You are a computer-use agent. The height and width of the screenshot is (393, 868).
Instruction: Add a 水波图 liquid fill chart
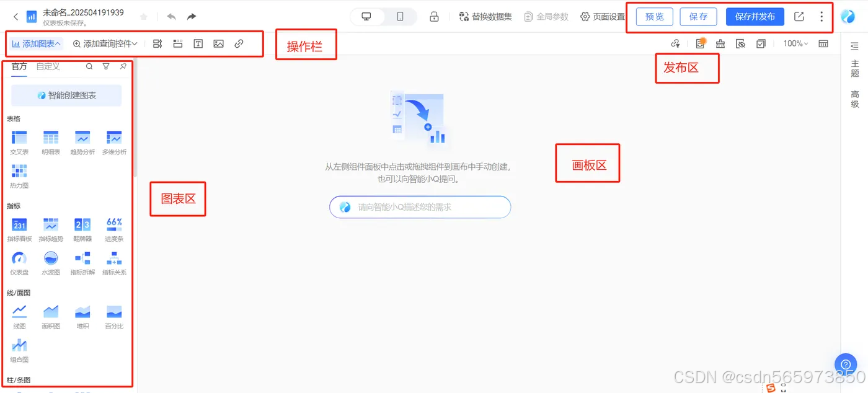click(x=50, y=257)
